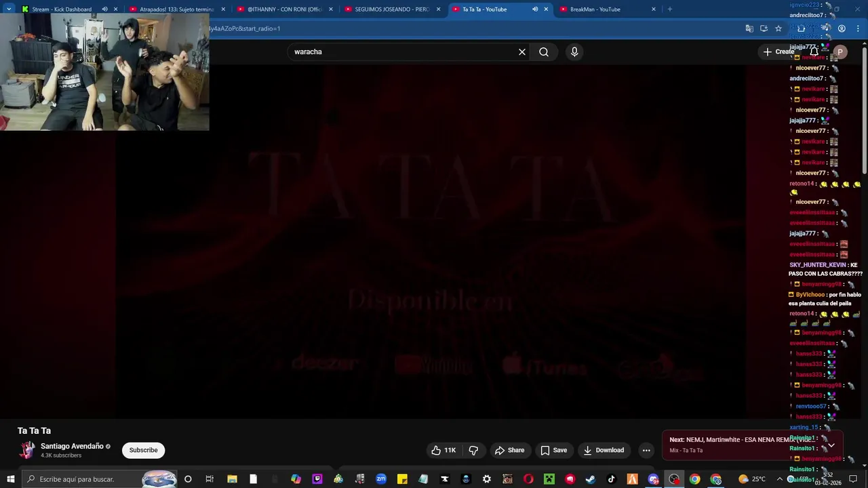The width and height of the screenshot is (868, 488).
Task: Open YouTube notifications bell
Action: (x=814, y=52)
